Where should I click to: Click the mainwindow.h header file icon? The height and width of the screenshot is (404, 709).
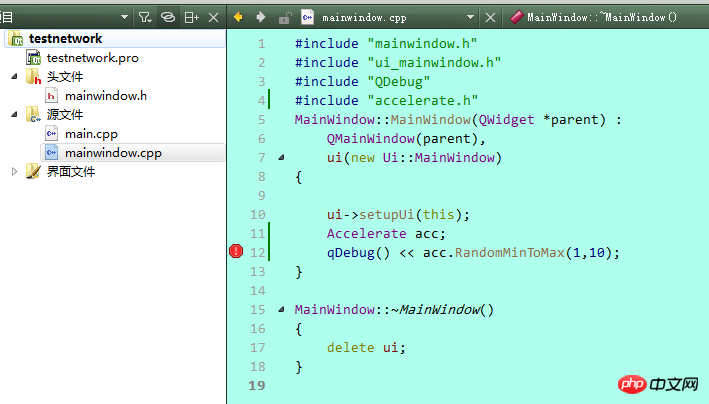52,95
